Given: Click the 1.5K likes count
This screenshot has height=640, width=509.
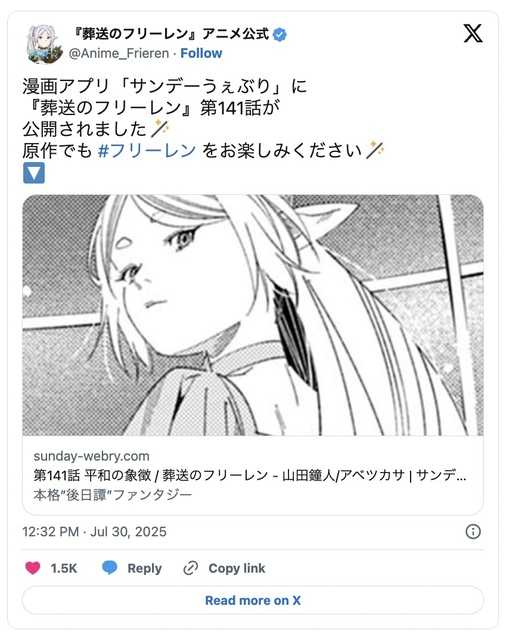Looking at the screenshot, I should point(64,568).
